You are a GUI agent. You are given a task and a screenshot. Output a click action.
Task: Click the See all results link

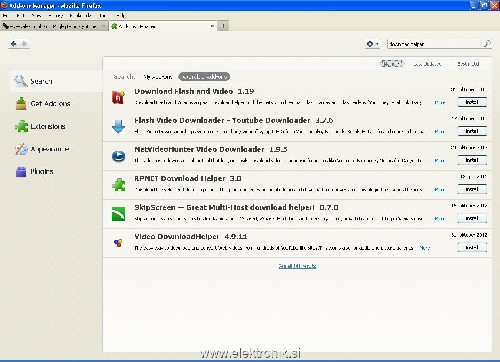297,266
